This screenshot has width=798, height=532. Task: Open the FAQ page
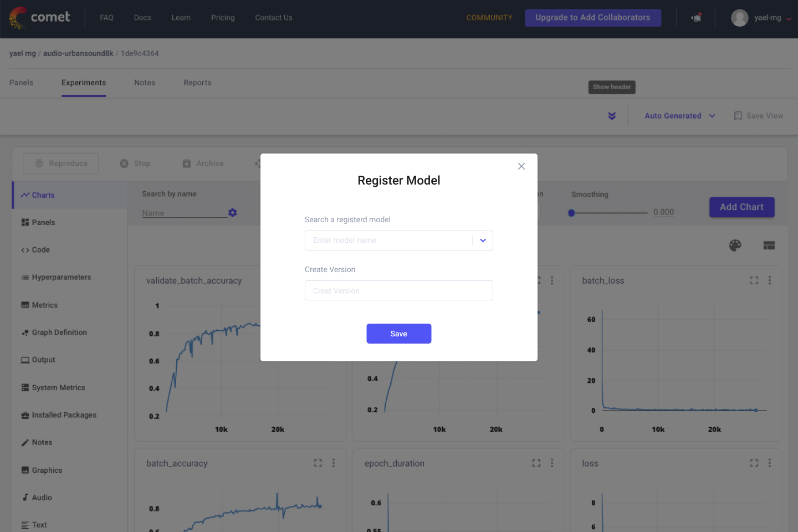[x=106, y=18]
